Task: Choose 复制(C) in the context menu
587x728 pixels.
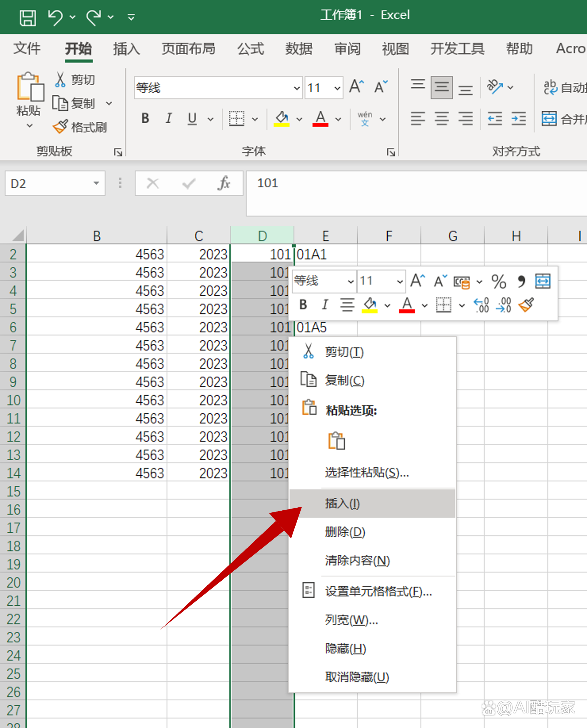Action: (372, 380)
